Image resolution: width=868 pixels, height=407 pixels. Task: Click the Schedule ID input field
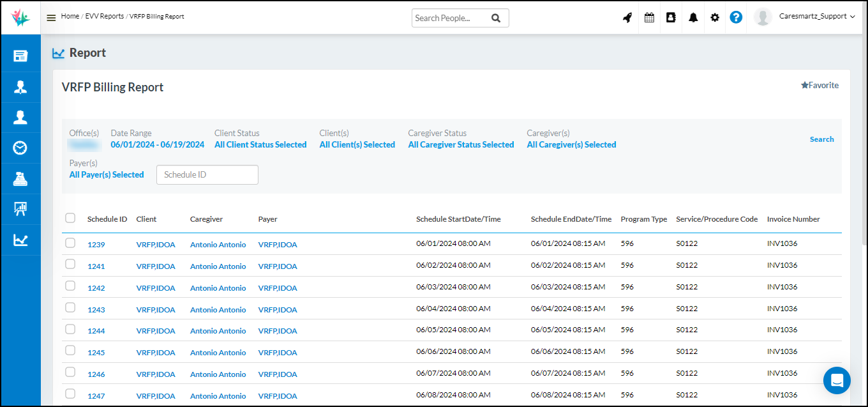point(207,174)
